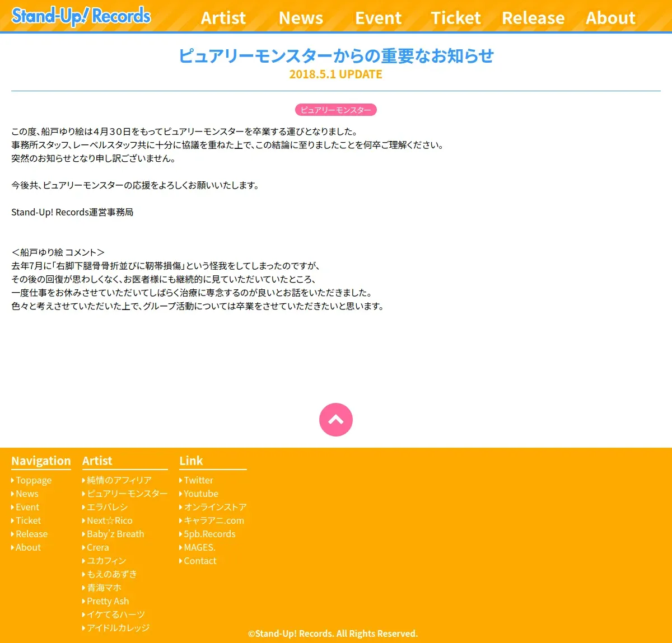
Task: Click the Stand-Up! Records運営事務局 signature line
Action: [72, 212]
